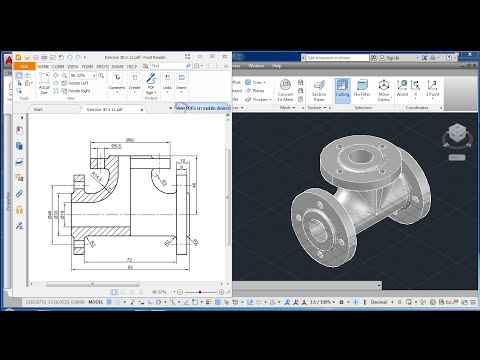Click the Print icon in Foxit title bar
Image resolution: width=480 pixels, height=360 pixels.
point(44,57)
